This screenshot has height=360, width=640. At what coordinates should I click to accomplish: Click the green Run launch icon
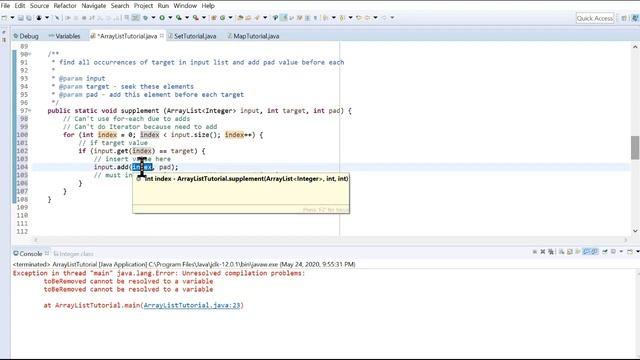[x=162, y=18]
